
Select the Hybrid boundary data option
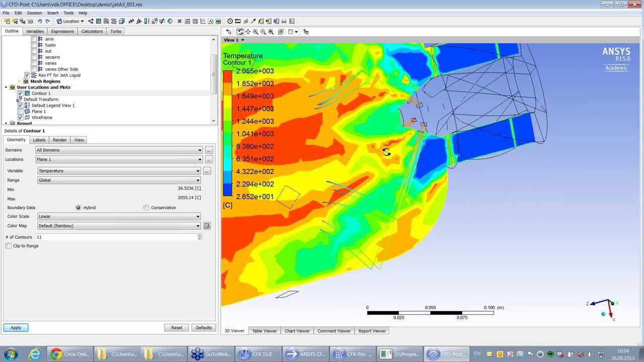78,208
